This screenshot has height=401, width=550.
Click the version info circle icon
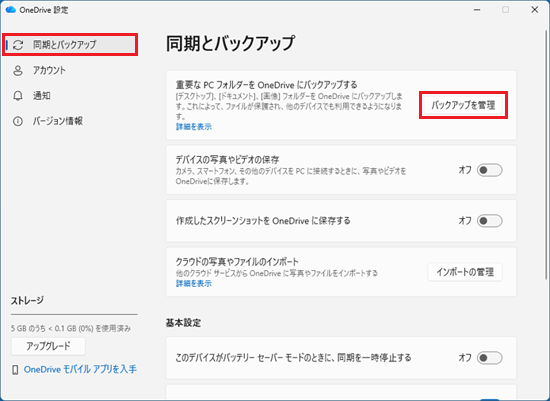18,121
